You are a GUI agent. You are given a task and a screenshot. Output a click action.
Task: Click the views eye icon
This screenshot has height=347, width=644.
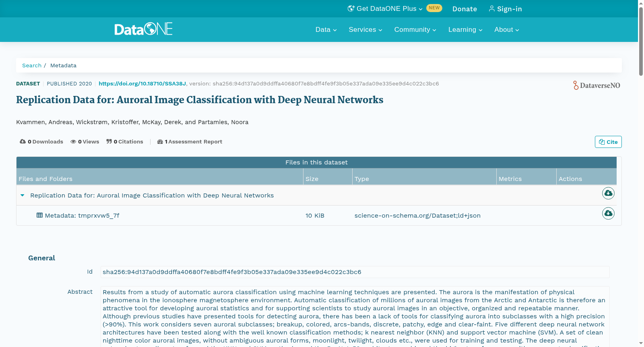tap(73, 141)
